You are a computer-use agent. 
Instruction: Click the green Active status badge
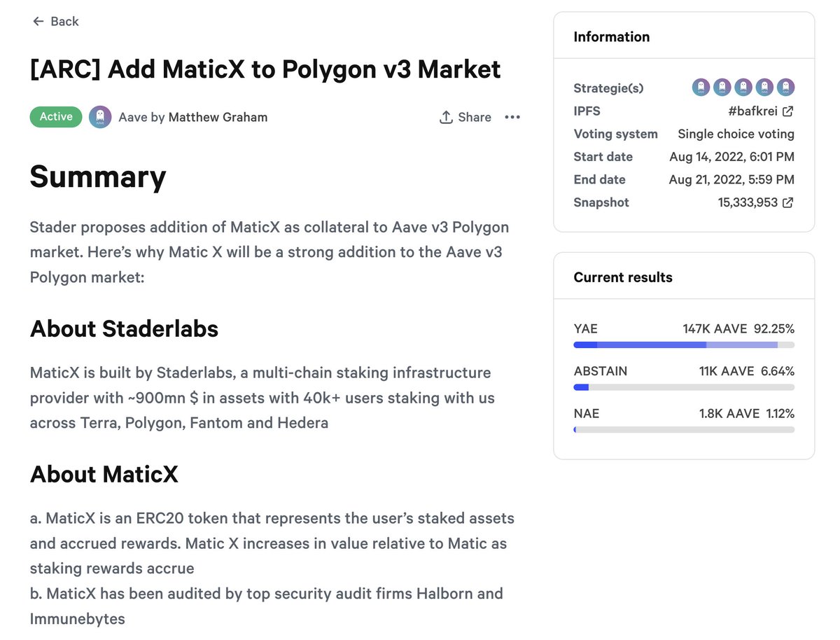coord(56,117)
